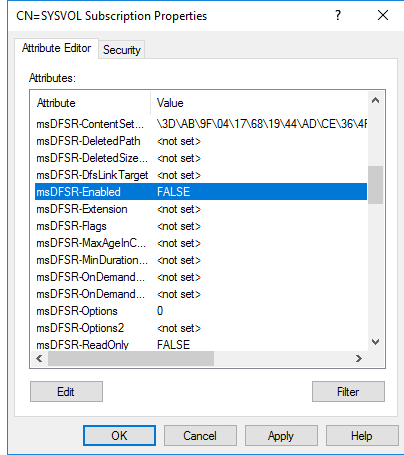404x455 pixels.
Task: Click the Cancel button
Action: tap(200, 436)
